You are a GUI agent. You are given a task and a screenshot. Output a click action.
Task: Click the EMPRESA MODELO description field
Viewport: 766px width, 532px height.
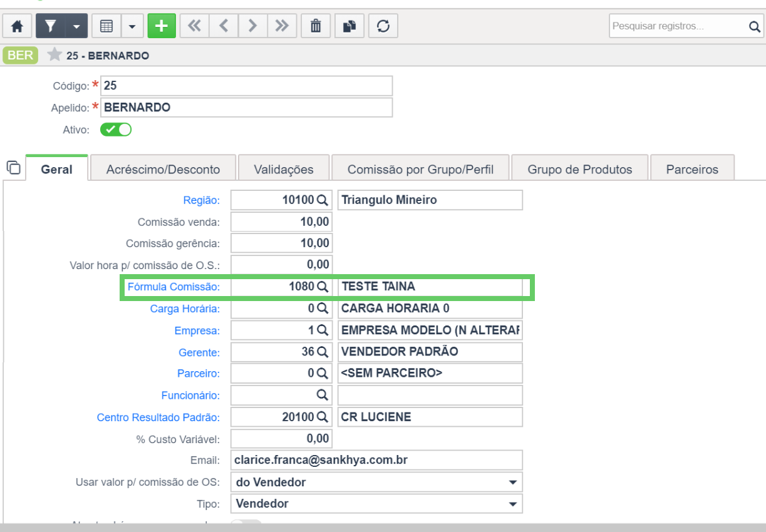coord(430,330)
